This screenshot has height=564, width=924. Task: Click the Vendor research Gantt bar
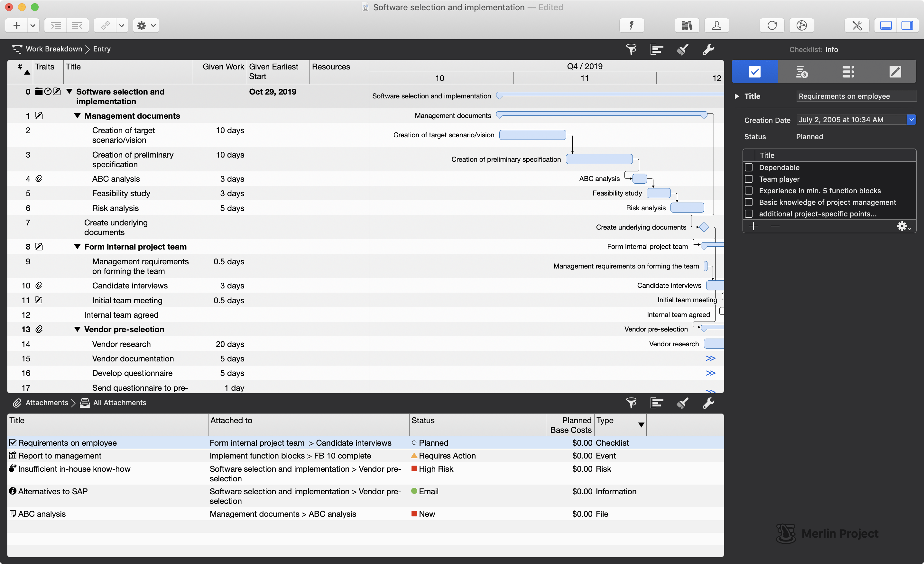tap(714, 344)
